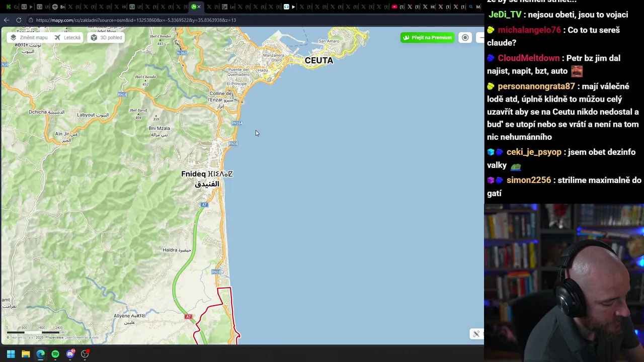
Task: Close the active Mapy tab
Action: (199, 7)
